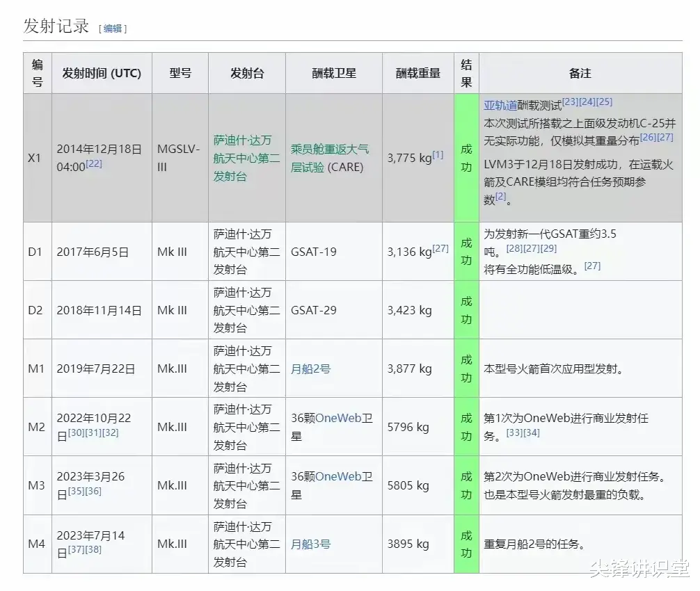The width and height of the screenshot is (700, 591).
Task: Click the 酬载卫星 column header
Action: pyautogui.click(x=334, y=73)
